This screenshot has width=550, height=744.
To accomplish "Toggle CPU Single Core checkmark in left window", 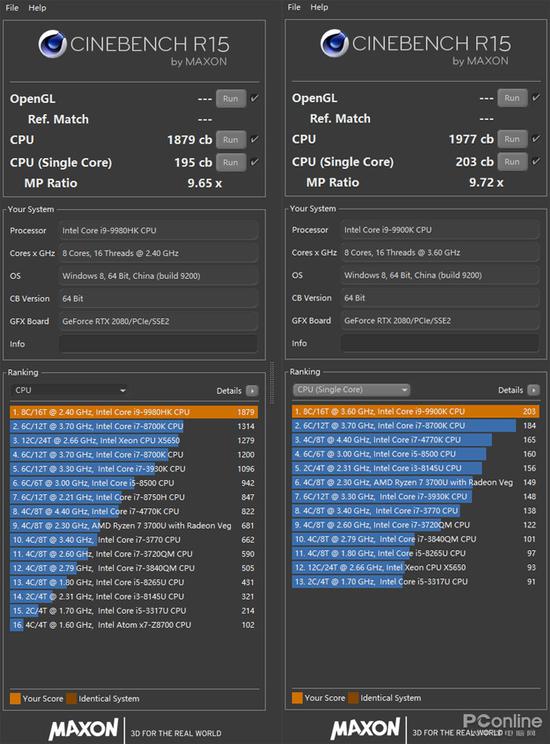I will (255, 162).
